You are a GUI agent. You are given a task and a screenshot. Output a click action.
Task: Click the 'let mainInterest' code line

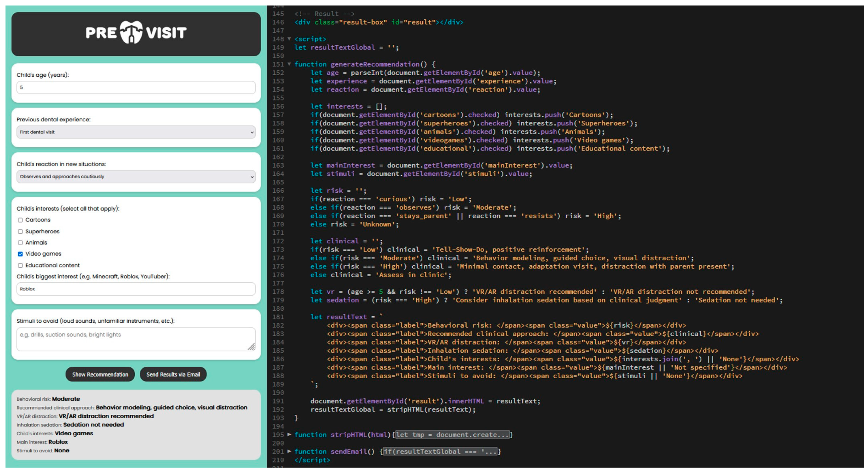(x=441, y=165)
